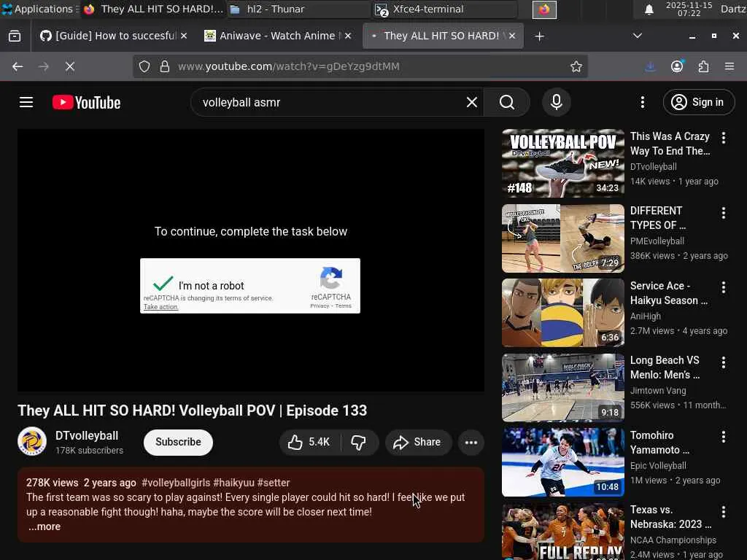The image size is (747, 560).
Task: Focus the YouTube search field
Action: point(332,102)
